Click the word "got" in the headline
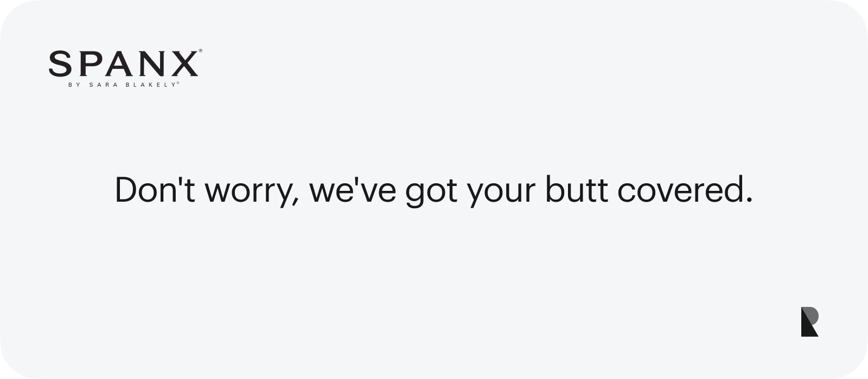Viewport: 868px width, 379px height. coord(431,190)
